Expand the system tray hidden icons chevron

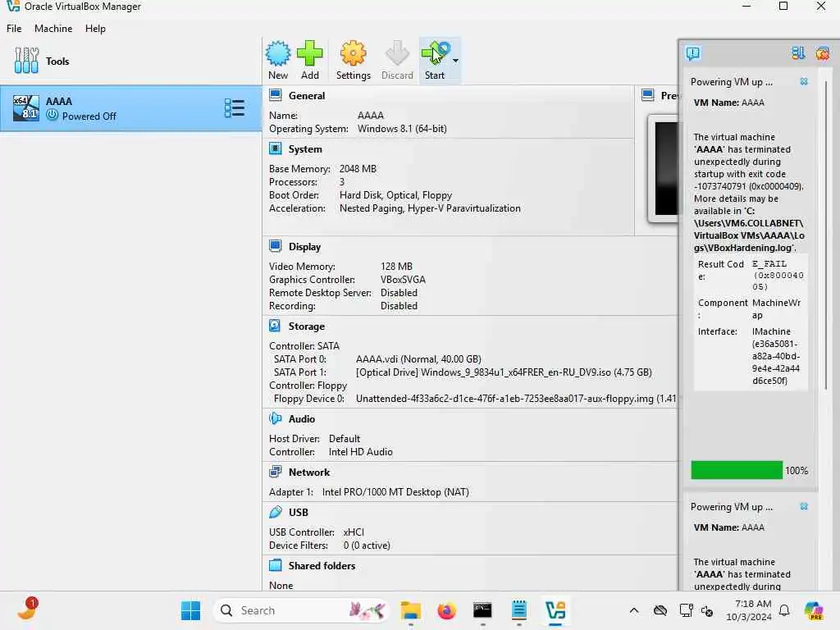point(634,610)
